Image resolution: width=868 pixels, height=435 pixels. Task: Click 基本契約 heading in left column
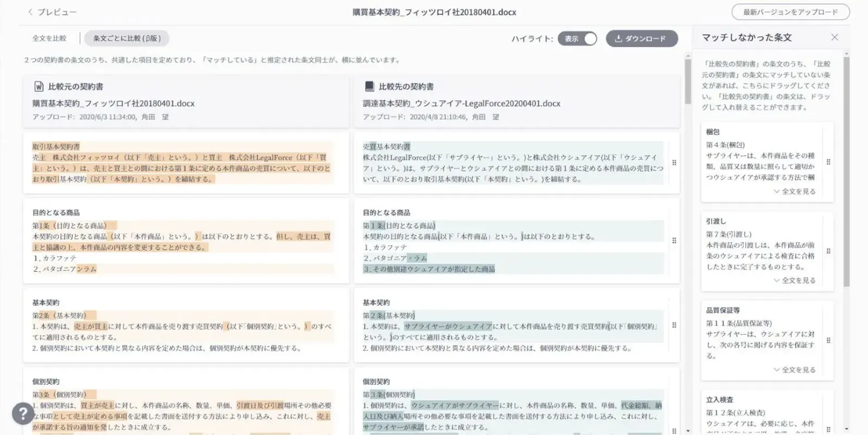(x=46, y=303)
